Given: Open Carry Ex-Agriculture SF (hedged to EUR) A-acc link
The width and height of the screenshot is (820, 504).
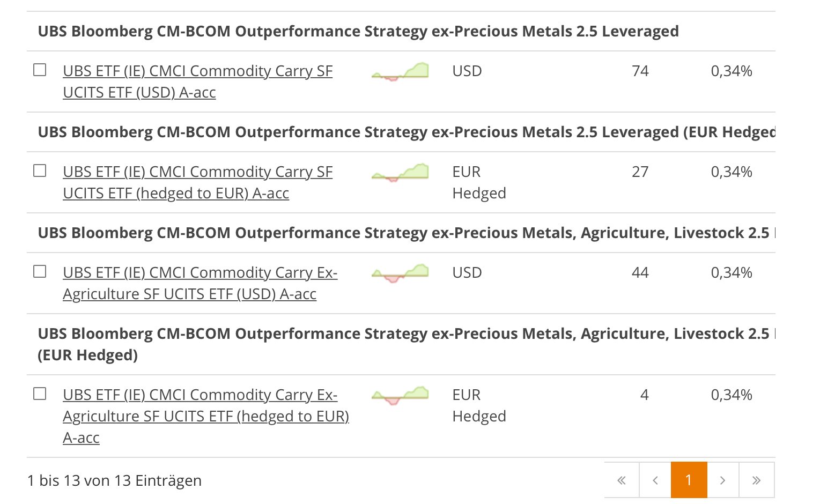Looking at the screenshot, I should coord(206,416).
